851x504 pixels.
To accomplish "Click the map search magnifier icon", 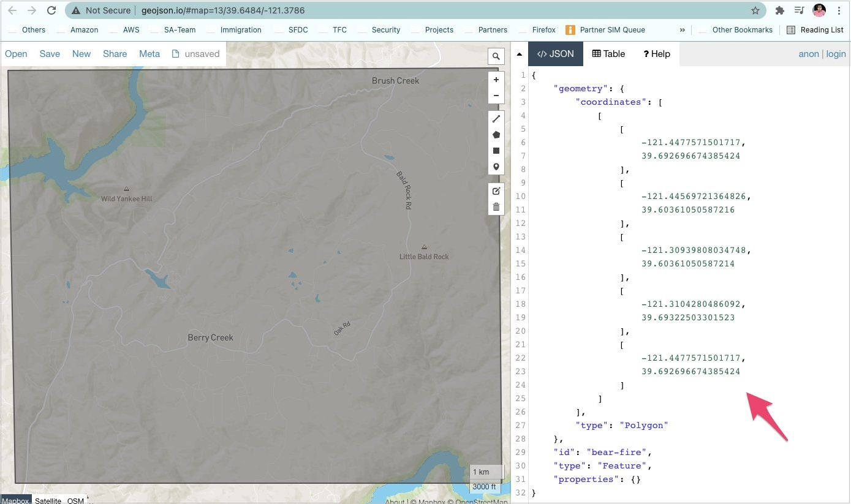I will click(x=496, y=56).
